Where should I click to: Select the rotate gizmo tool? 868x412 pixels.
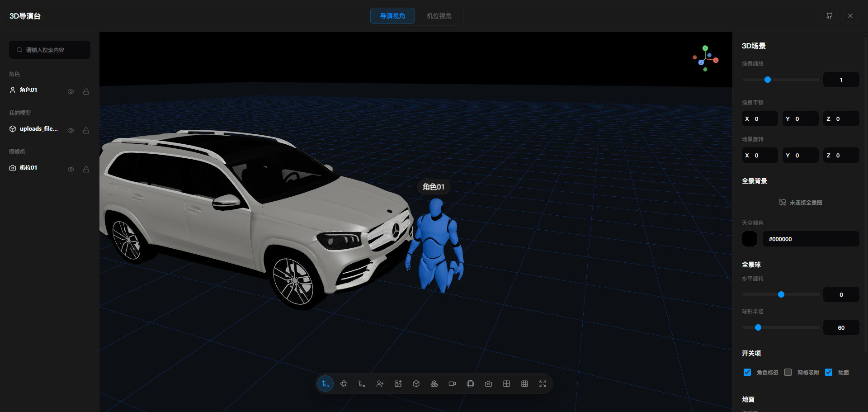click(344, 384)
